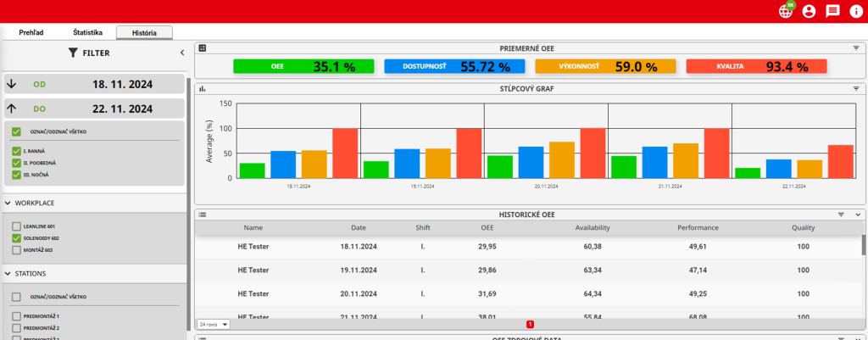Collapse the Stations section

8,274
